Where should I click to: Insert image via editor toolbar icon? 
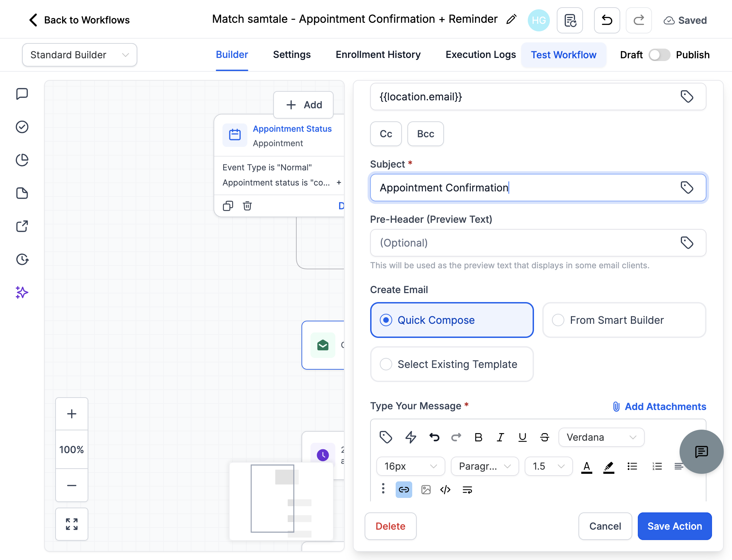click(426, 490)
